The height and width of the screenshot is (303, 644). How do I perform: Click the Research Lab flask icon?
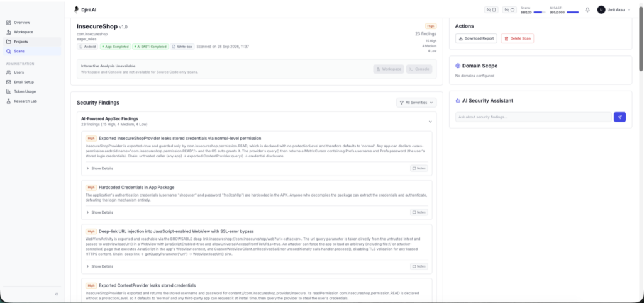pyautogui.click(x=9, y=101)
